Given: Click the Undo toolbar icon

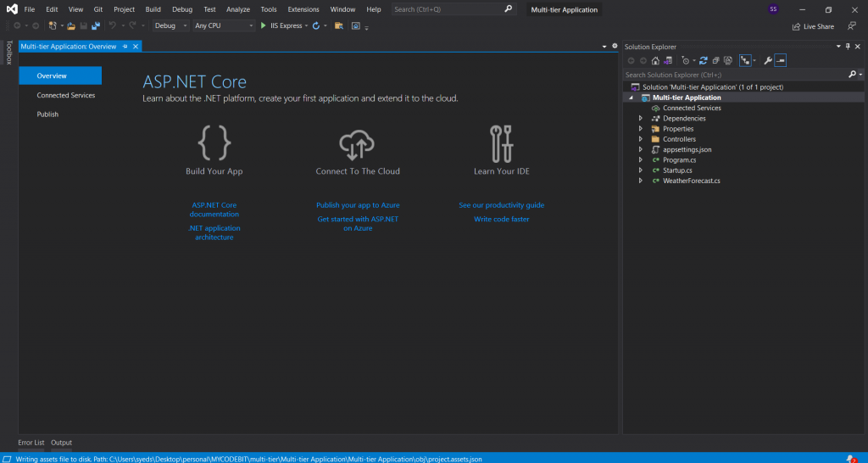Looking at the screenshot, I should [x=113, y=25].
